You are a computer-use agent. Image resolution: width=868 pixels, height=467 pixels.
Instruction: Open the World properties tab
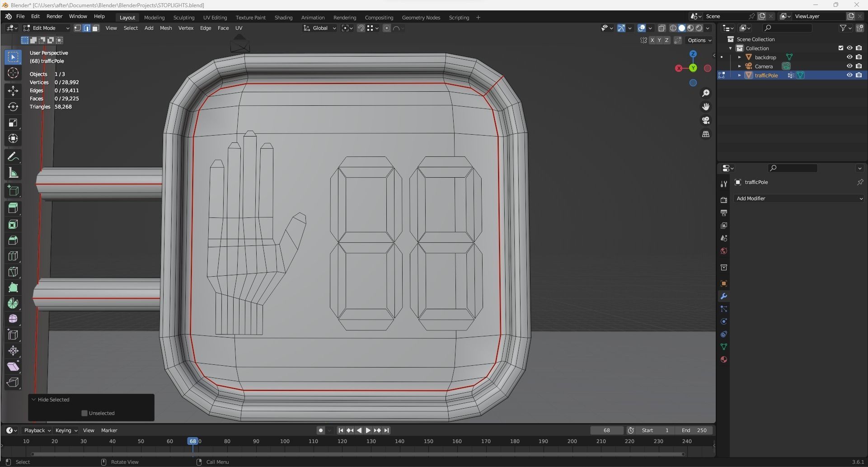(x=724, y=251)
